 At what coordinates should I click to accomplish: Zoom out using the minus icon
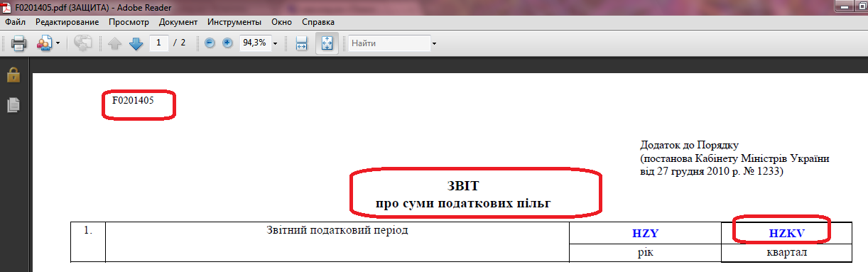[210, 43]
